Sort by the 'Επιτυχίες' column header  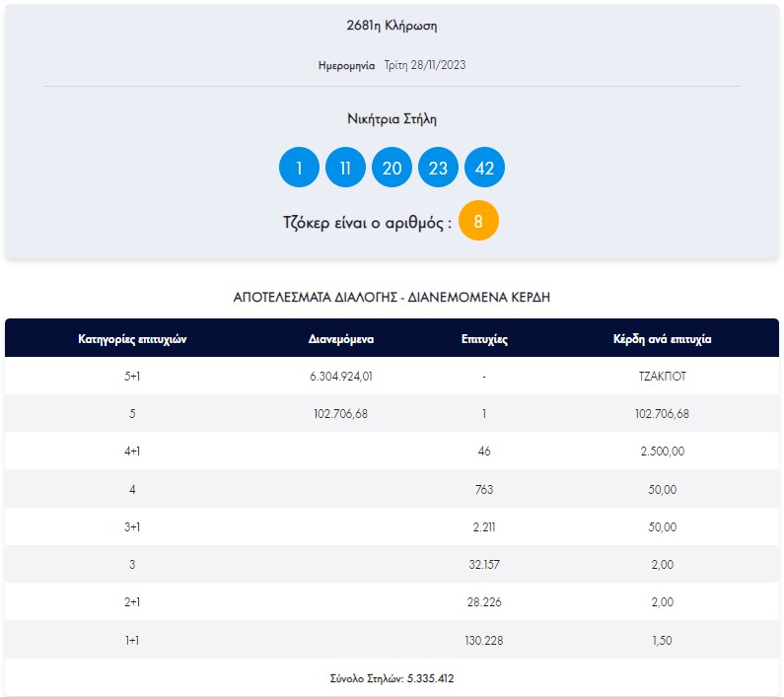pyautogui.click(x=484, y=338)
